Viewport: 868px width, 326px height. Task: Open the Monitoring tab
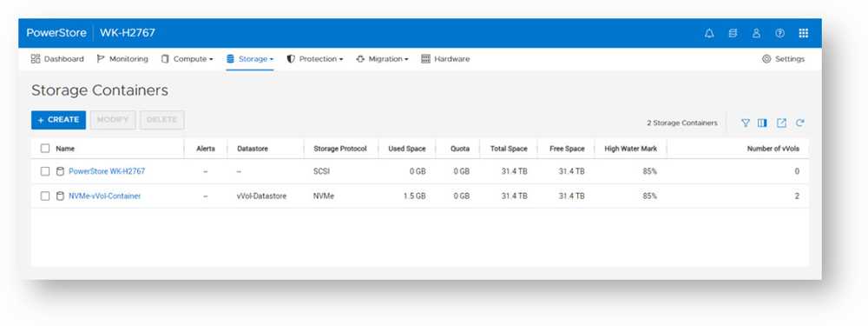(x=122, y=59)
